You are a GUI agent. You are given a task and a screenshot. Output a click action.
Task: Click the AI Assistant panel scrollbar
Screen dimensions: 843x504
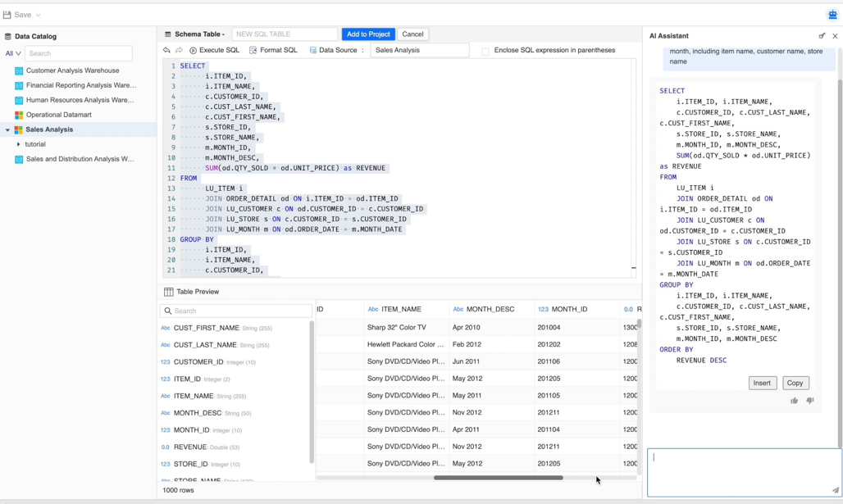pos(840,263)
